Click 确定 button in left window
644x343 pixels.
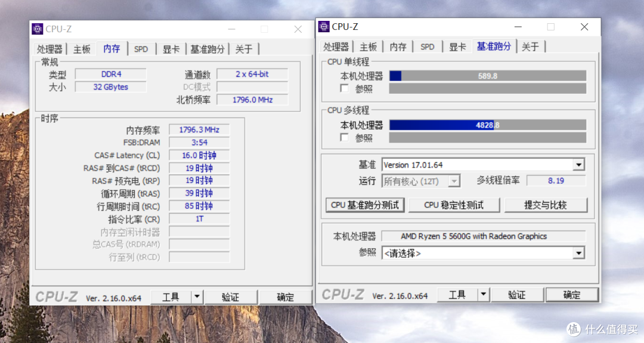point(285,296)
